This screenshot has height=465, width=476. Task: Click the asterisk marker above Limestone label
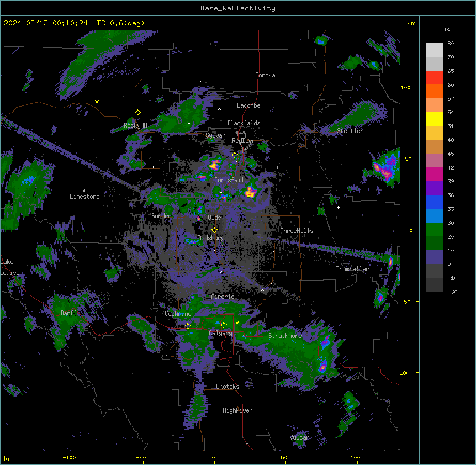point(84,191)
